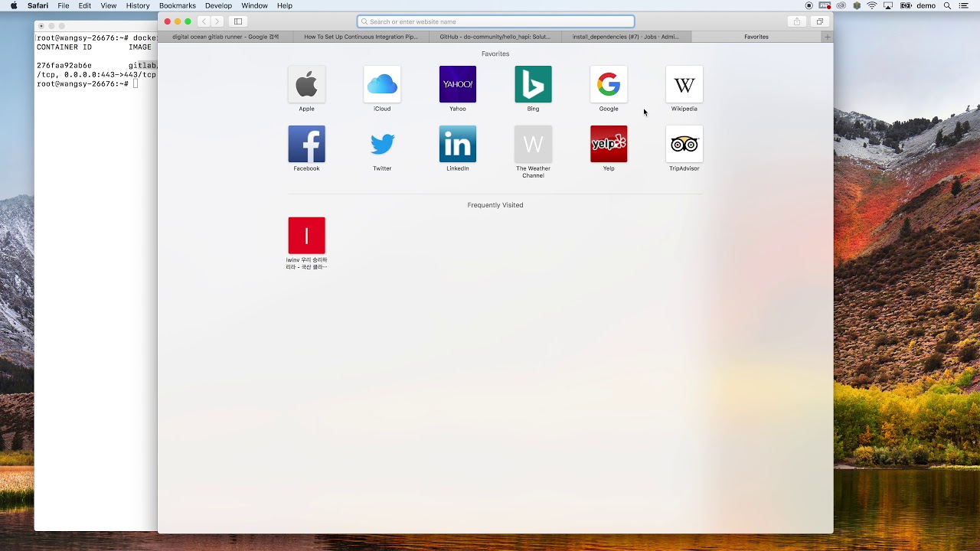Open the LinkedIn favorite tile
The width and height of the screenshot is (980, 551).
pos(458,144)
